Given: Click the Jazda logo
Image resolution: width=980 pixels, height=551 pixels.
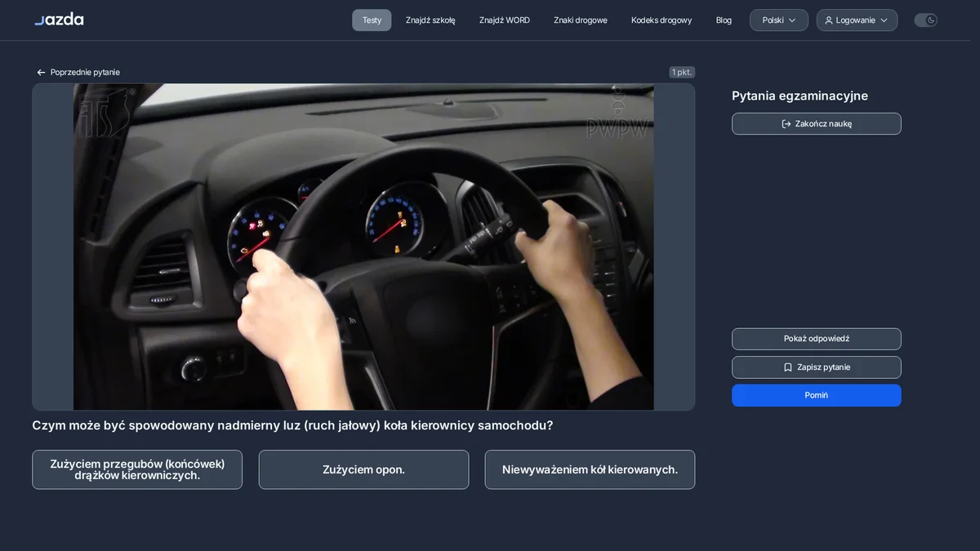Looking at the screenshot, I should point(59,19).
